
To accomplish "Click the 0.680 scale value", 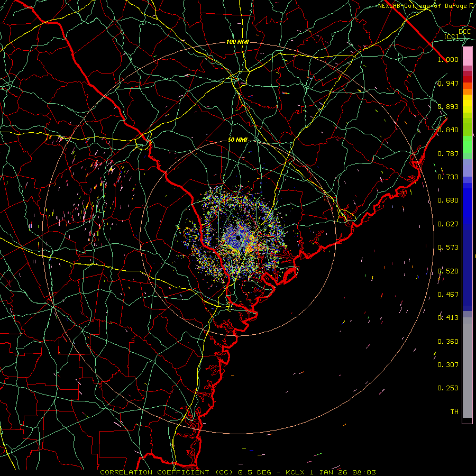I will pos(448,200).
